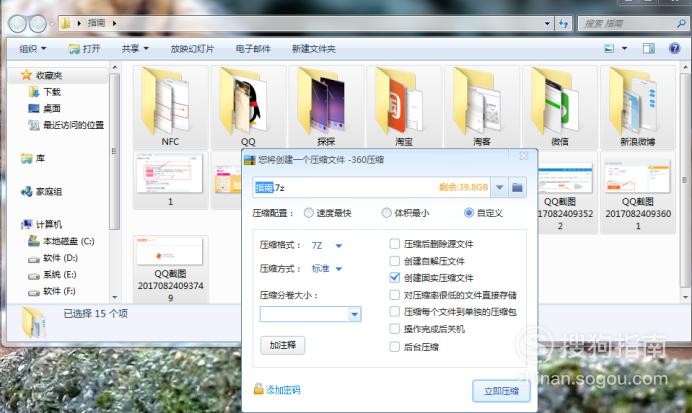Close the 360压缩 dialog
692x413 pixels.
coord(523,156)
